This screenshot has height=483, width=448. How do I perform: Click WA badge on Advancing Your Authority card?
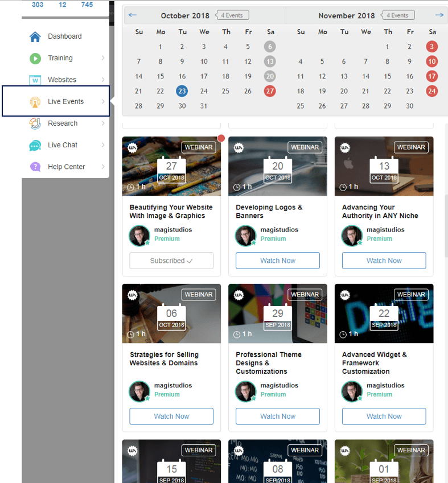pos(345,148)
